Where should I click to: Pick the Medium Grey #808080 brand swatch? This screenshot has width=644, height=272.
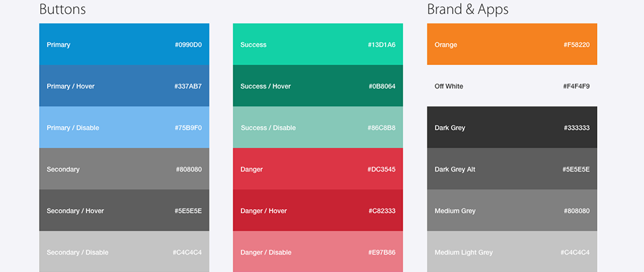point(512,210)
